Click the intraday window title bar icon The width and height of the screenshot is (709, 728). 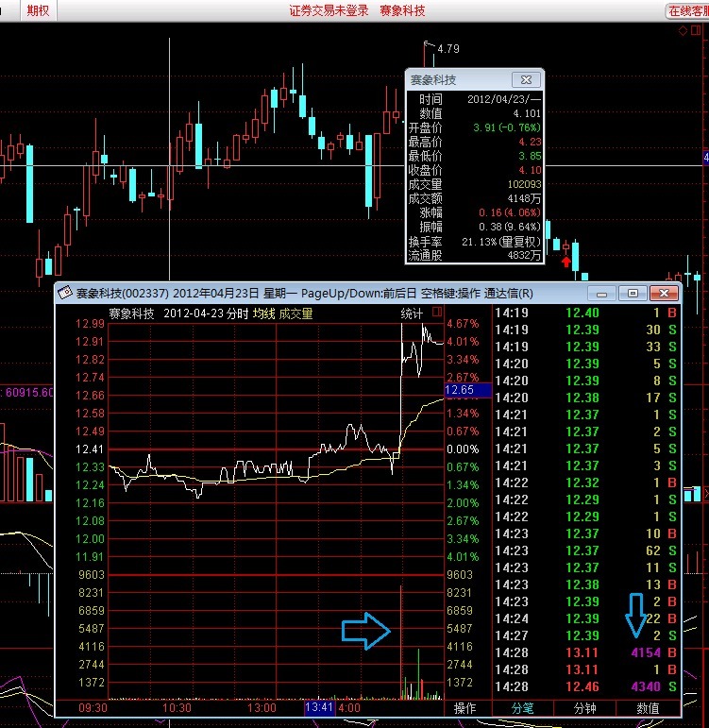pyautogui.click(x=64, y=293)
